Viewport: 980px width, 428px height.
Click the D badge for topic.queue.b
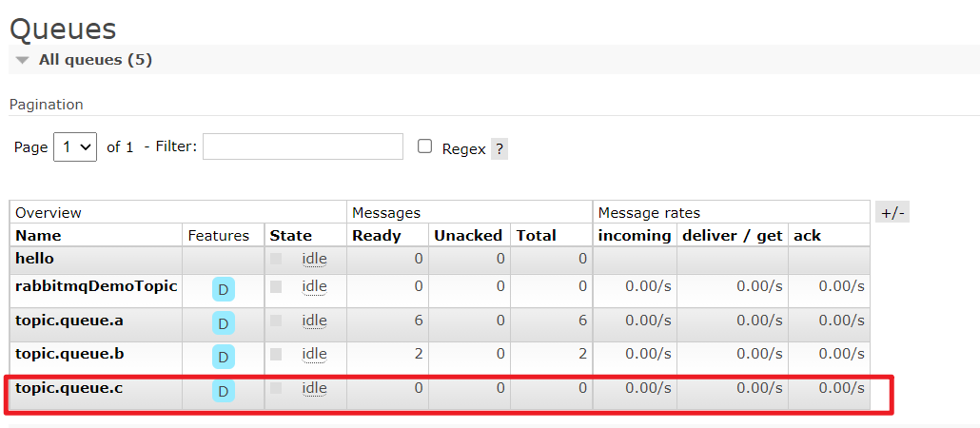coord(224,357)
